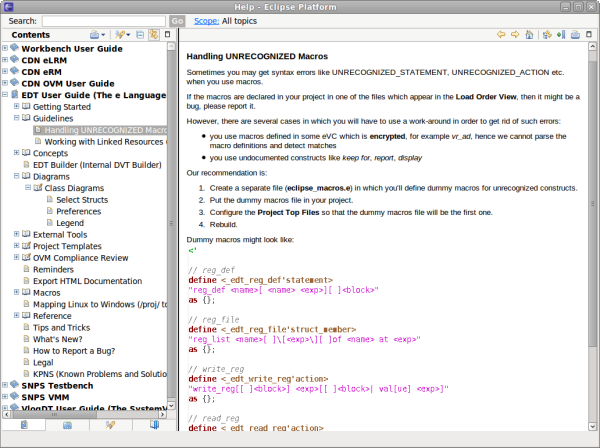Screen dimensions: 600x448
Task: Click the Search topic flashlight icon in Contents toolbar
Action: [x=120, y=35]
